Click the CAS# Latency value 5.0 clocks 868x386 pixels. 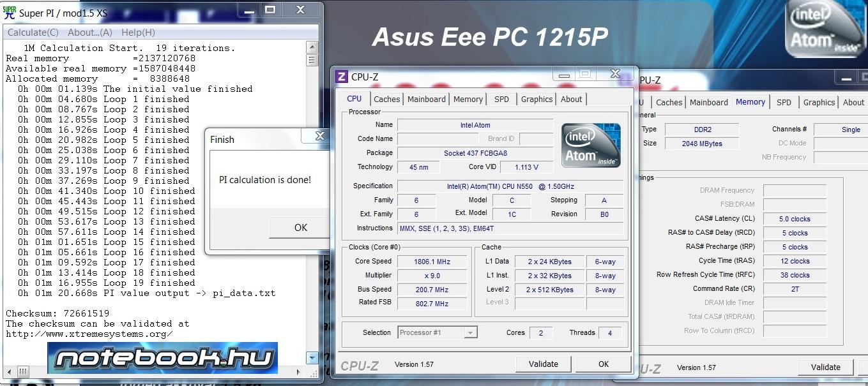795,219
